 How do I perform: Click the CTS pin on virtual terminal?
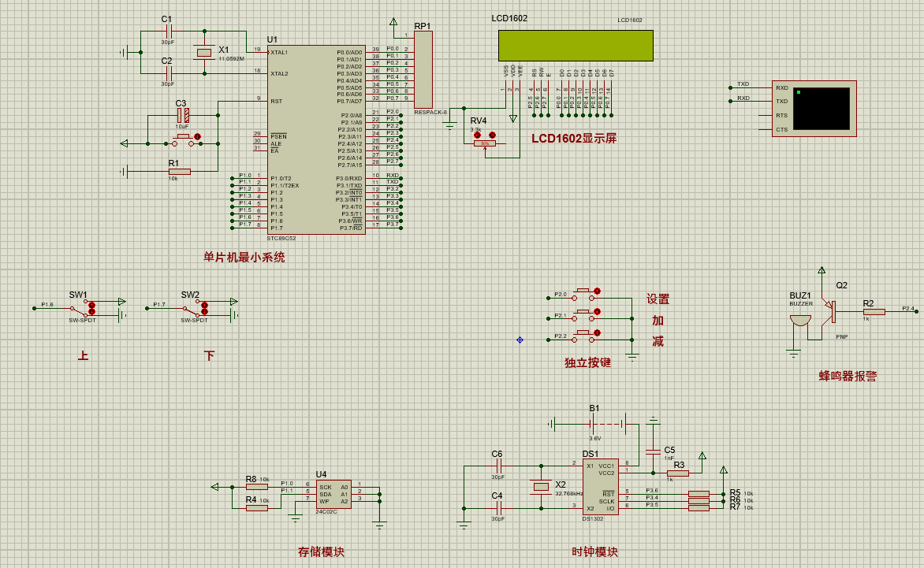(x=782, y=129)
